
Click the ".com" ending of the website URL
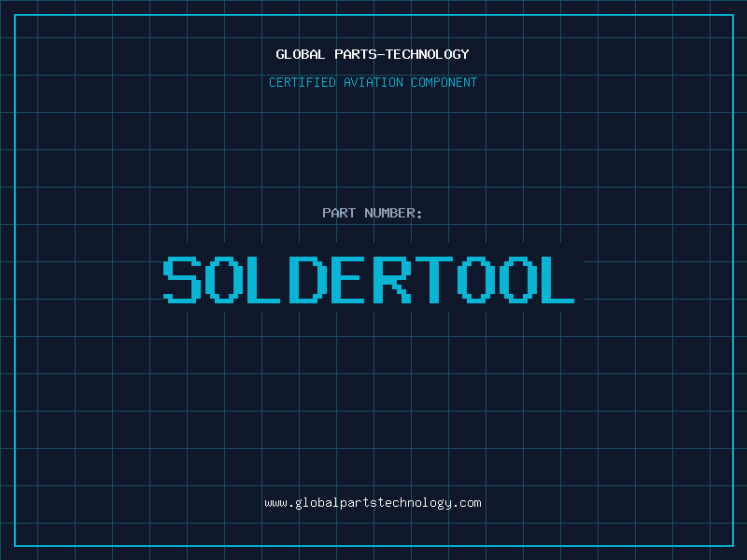tap(467, 502)
